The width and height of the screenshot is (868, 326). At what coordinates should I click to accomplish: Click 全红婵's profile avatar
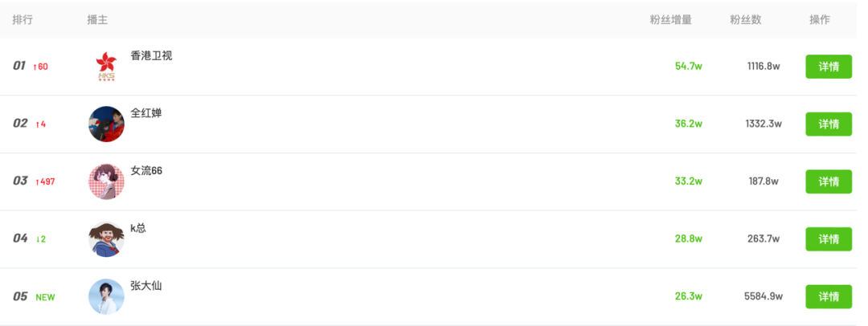coord(106,124)
